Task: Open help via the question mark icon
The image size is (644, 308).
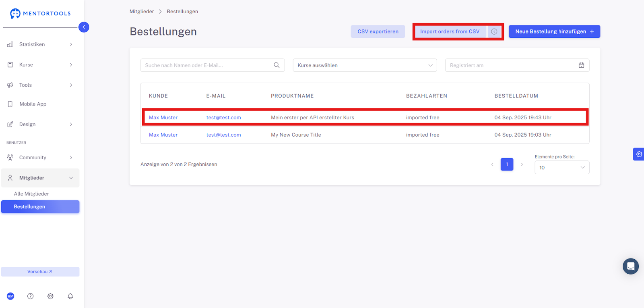Action: (x=30, y=296)
